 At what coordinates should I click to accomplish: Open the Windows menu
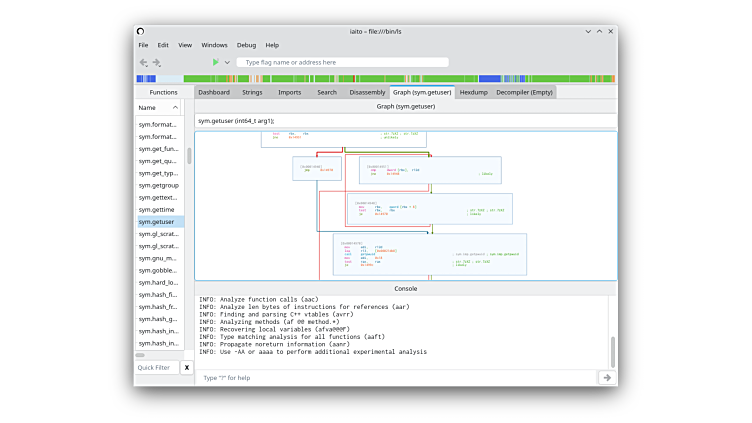tap(214, 45)
